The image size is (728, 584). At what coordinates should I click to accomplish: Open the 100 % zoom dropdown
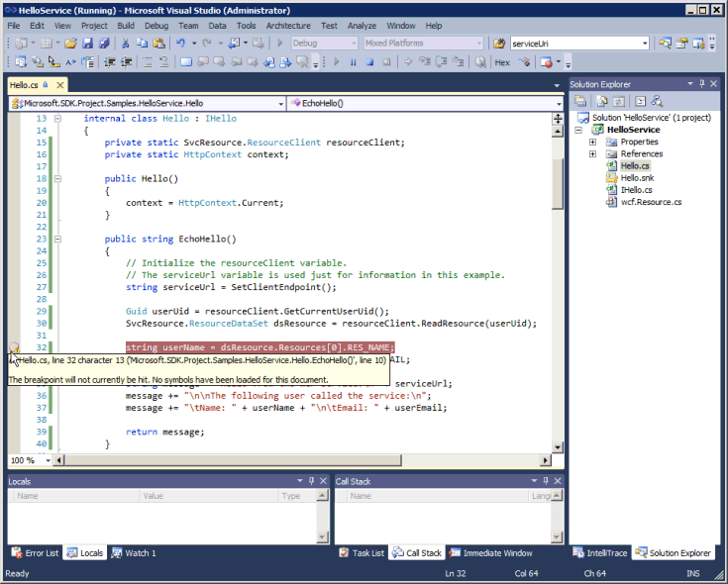click(48, 460)
